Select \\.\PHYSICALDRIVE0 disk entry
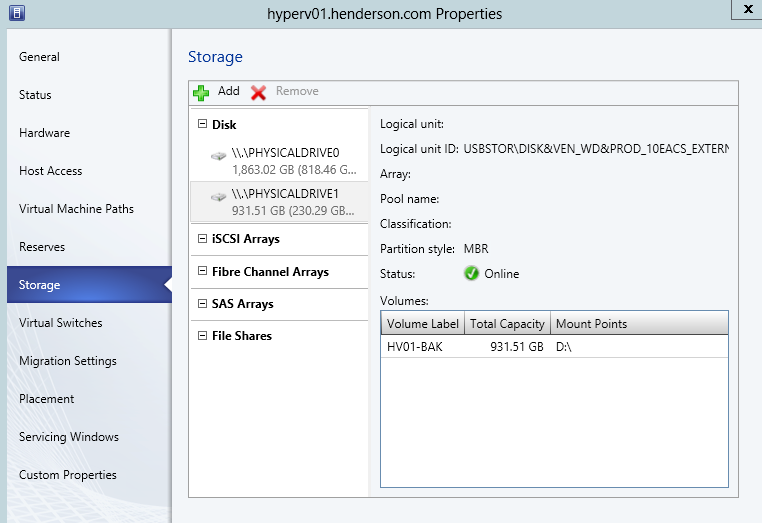 (x=279, y=161)
